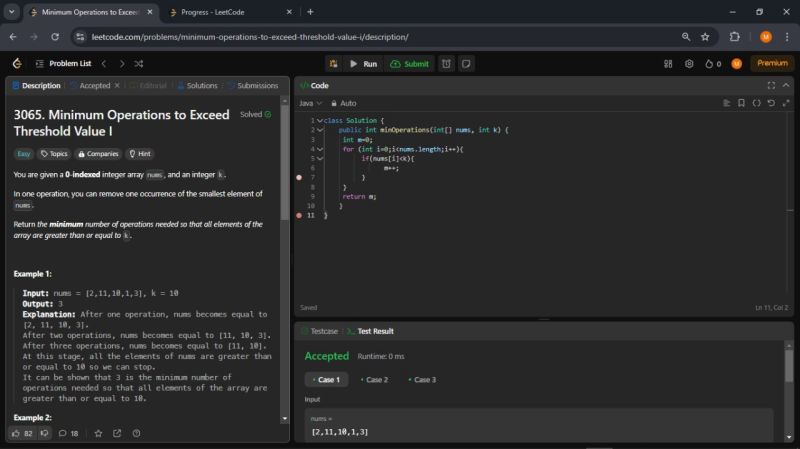Toggle the breakpoint on line 7
This screenshot has width=800, height=449.
tap(299, 178)
